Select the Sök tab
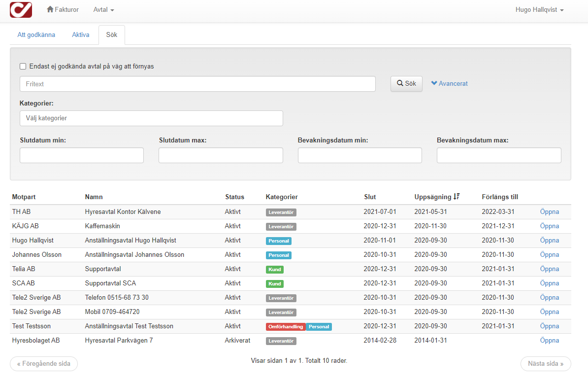 [112, 35]
